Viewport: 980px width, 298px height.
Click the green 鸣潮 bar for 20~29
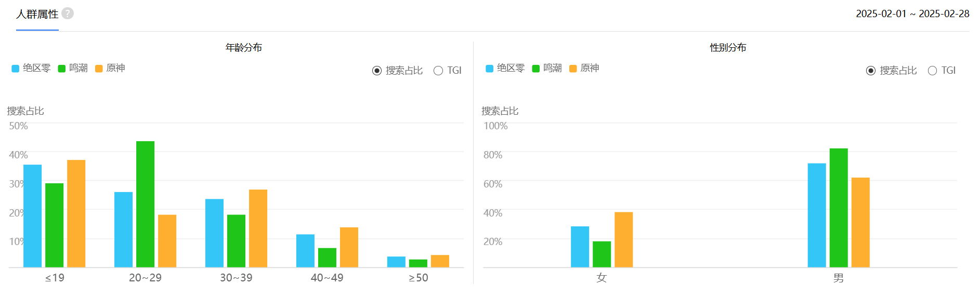145,204
